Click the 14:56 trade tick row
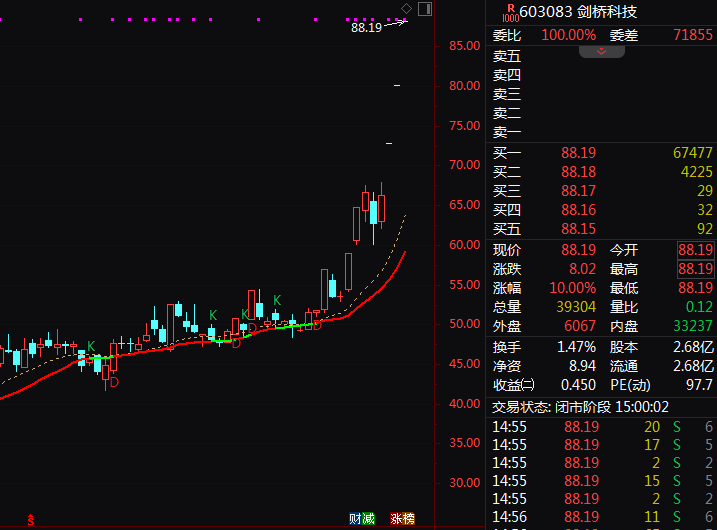 pyautogui.click(x=600, y=517)
